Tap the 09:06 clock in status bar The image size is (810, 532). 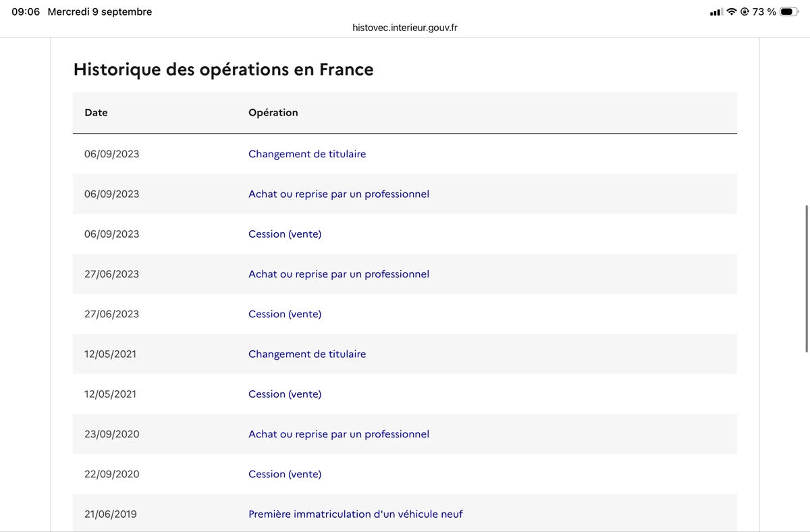click(x=26, y=12)
